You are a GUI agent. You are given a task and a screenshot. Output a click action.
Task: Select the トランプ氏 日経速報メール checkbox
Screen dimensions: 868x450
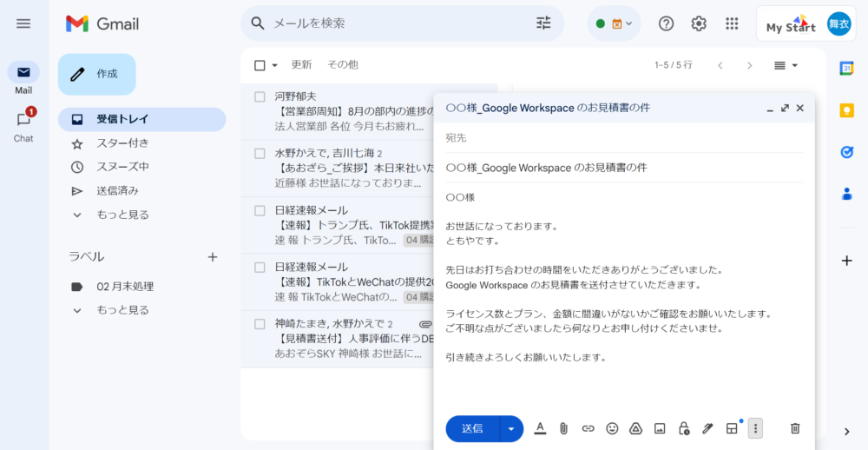click(x=260, y=210)
